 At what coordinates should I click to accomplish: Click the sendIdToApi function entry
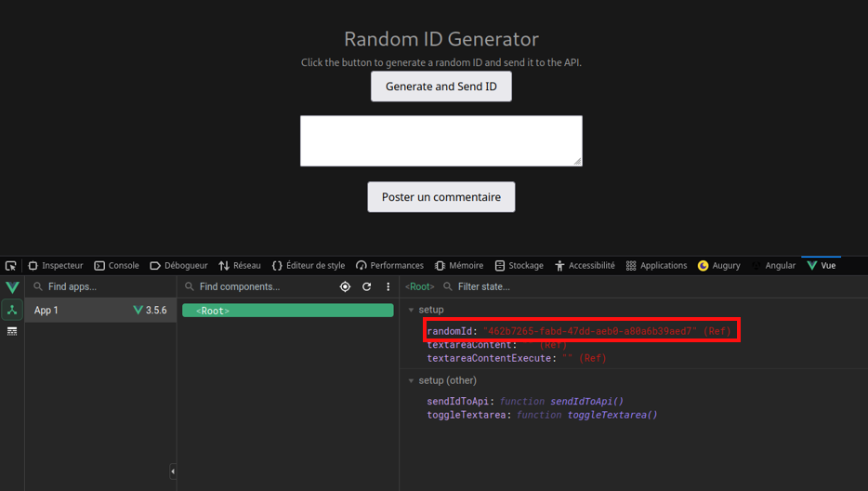525,401
